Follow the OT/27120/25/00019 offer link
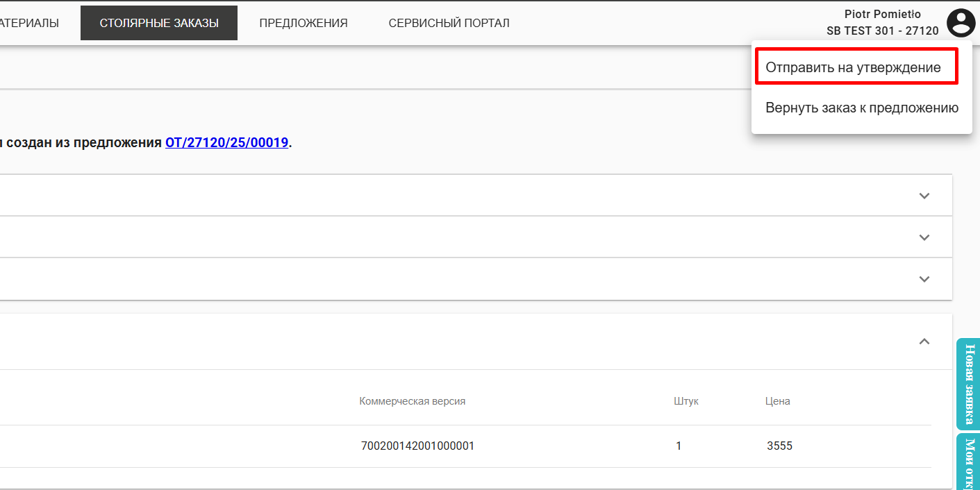 (226, 143)
